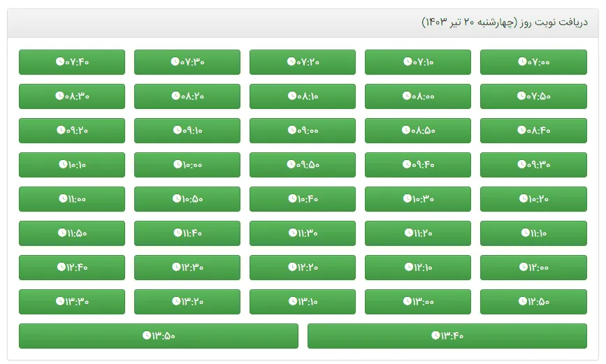Click the clock icon beside 08:10
606x364 pixels.
pyautogui.click(x=291, y=96)
